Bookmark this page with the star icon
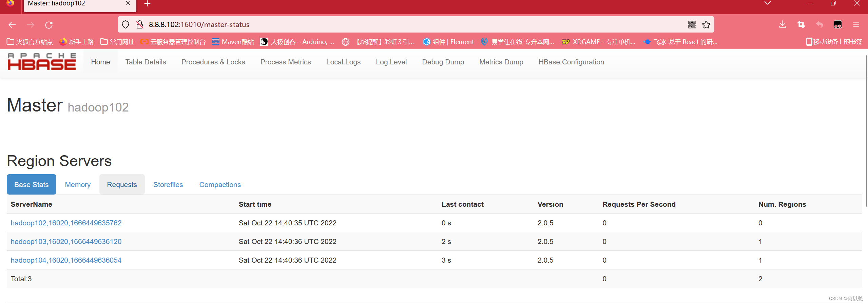The image size is (868, 304). 706,24
